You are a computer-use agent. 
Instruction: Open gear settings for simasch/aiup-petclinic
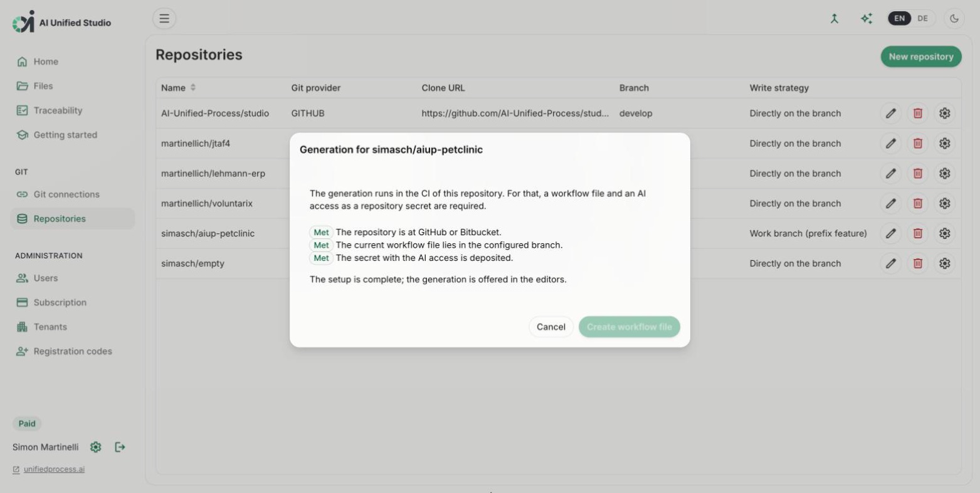pyautogui.click(x=944, y=233)
